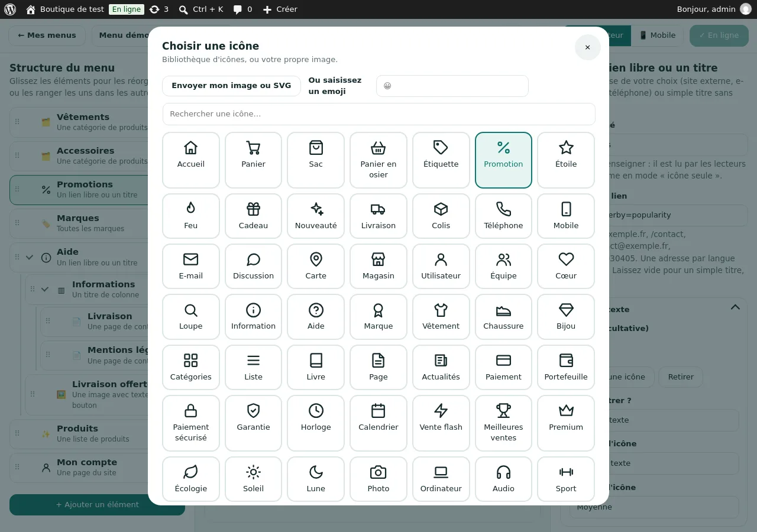This screenshot has height=532, width=757.
Task: Collapse the Informations column chevron
Action: coord(45,289)
